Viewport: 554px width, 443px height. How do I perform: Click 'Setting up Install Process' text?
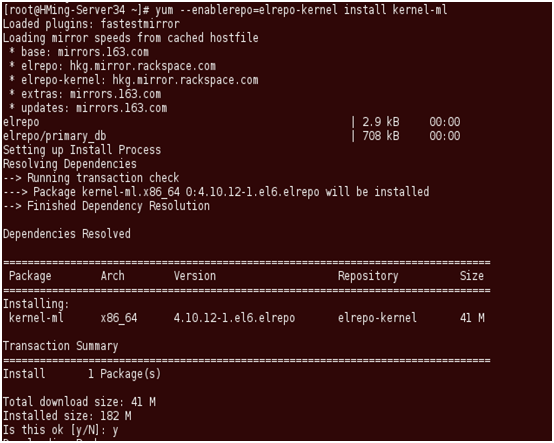[x=82, y=150]
